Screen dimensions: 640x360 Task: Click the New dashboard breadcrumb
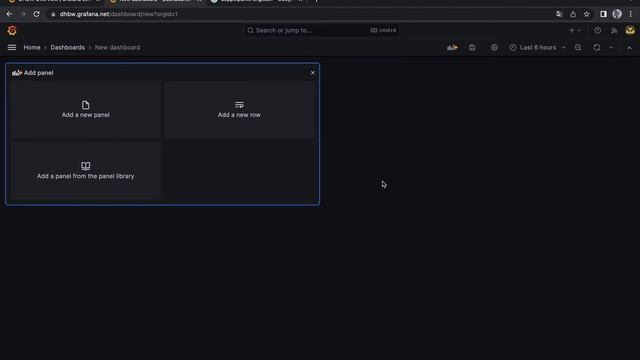pos(118,47)
